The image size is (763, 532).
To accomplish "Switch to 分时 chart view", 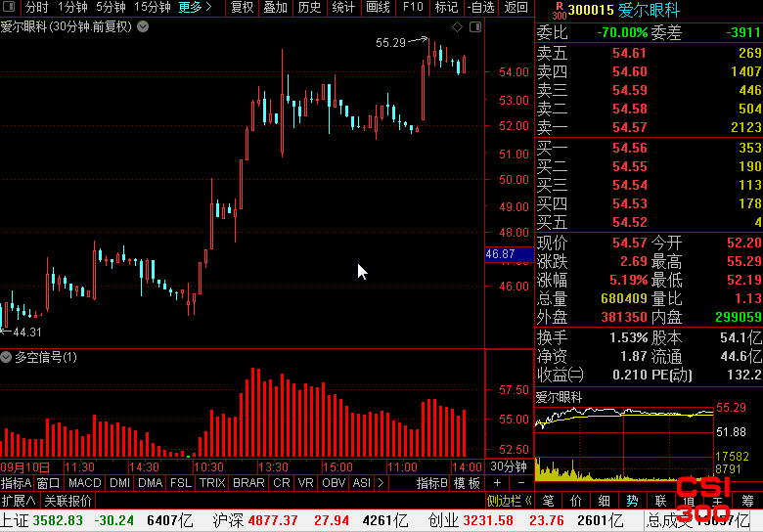I will point(37,7).
